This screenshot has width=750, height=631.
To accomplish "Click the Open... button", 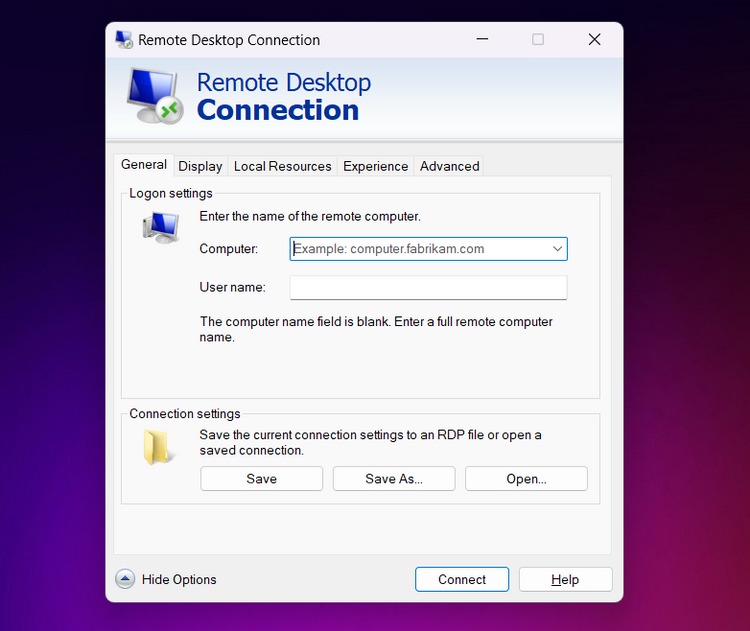I will point(526,479).
